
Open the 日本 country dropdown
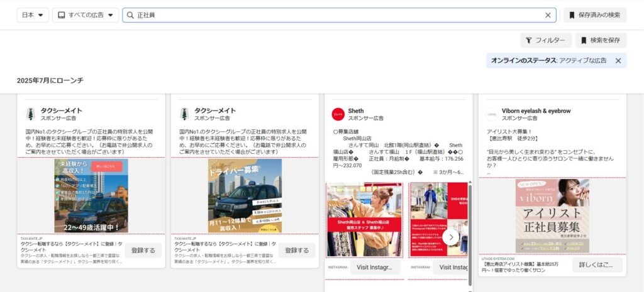(33, 15)
